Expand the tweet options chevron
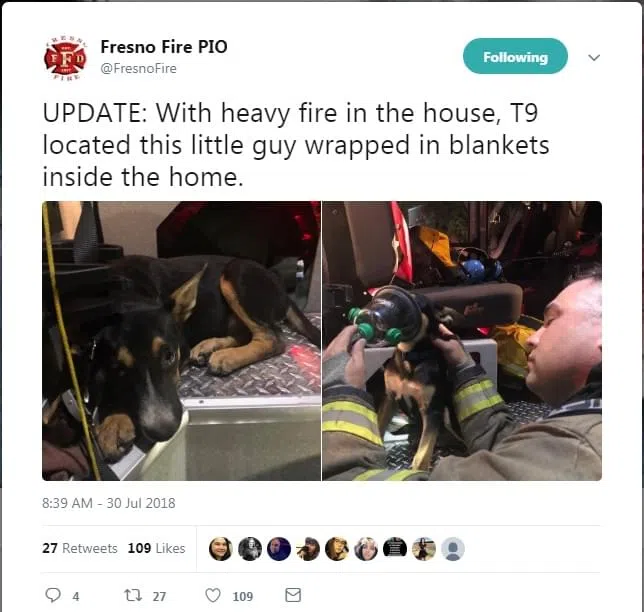 click(594, 58)
